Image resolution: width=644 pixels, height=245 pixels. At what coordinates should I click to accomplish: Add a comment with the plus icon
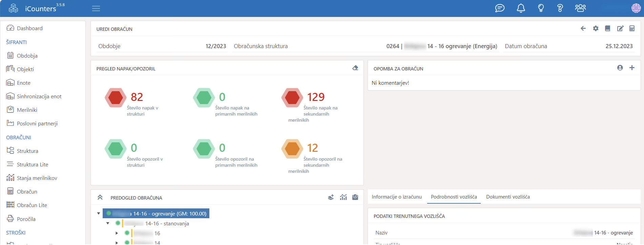click(632, 68)
